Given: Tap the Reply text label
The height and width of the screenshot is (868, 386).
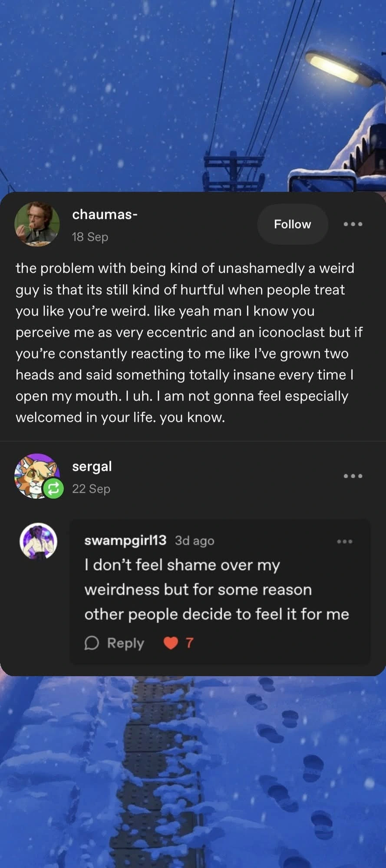Looking at the screenshot, I should pos(125,643).
